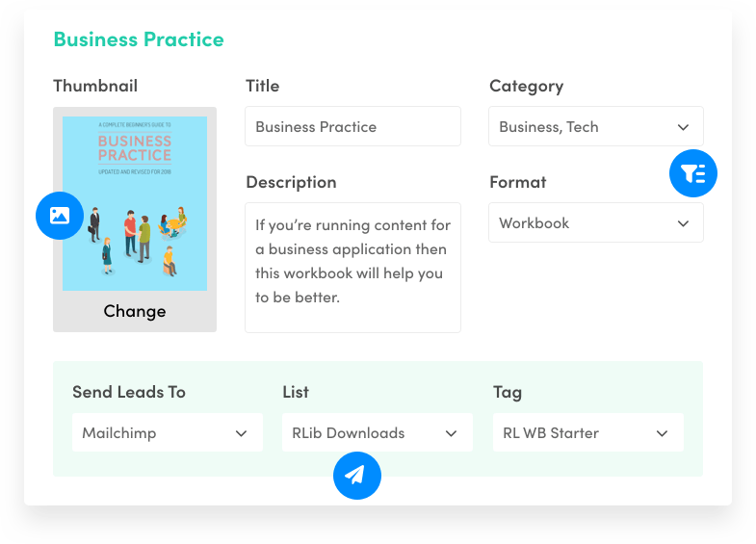Click into the Description text area
756x544 pixels.
(352, 267)
